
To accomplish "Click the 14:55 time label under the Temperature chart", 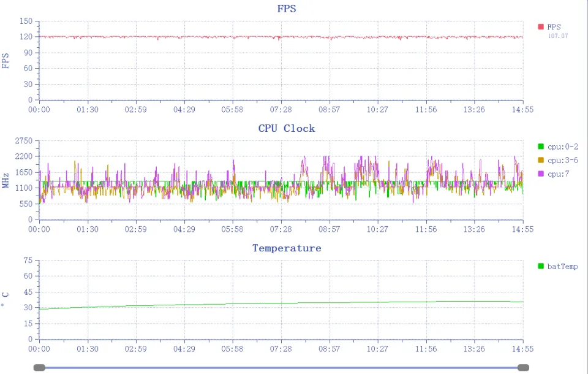I will 522,348.
